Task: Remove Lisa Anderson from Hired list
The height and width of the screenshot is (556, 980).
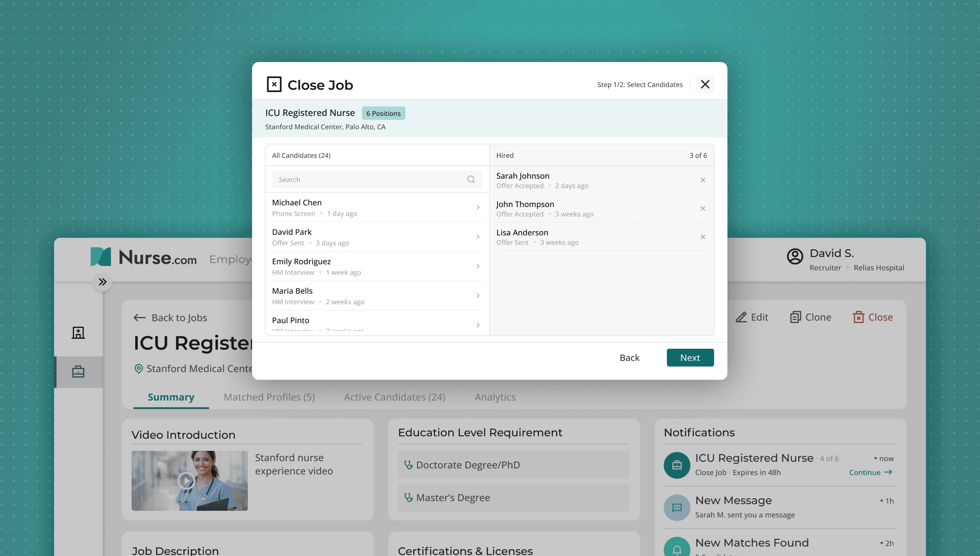Action: (x=703, y=237)
